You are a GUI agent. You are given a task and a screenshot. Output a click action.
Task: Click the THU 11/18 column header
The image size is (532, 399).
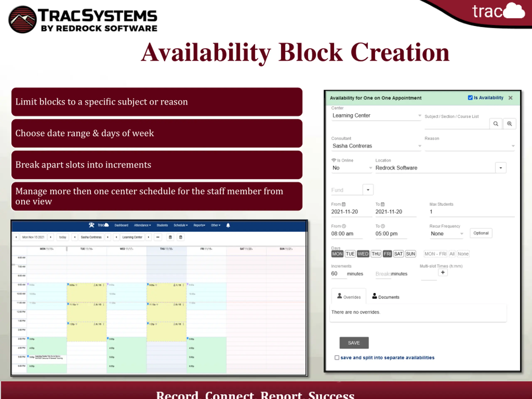tap(166, 249)
